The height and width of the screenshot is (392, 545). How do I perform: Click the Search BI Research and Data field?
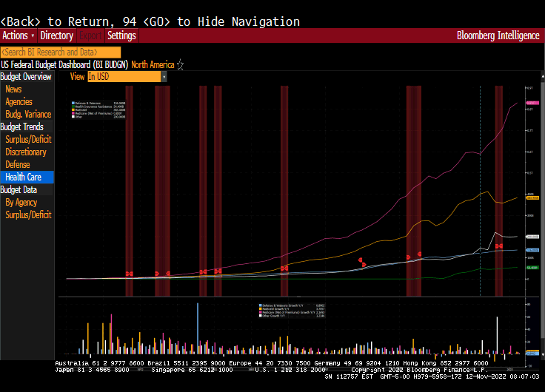tap(60, 52)
